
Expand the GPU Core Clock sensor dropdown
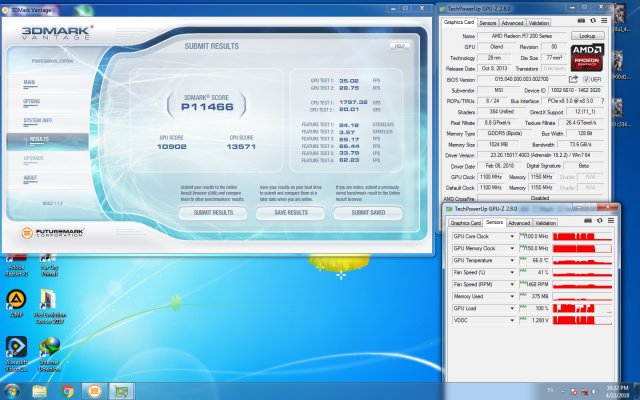514,235
